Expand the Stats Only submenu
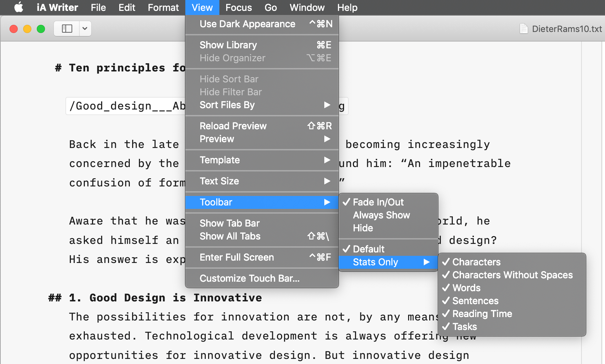605x364 pixels. pos(388,262)
